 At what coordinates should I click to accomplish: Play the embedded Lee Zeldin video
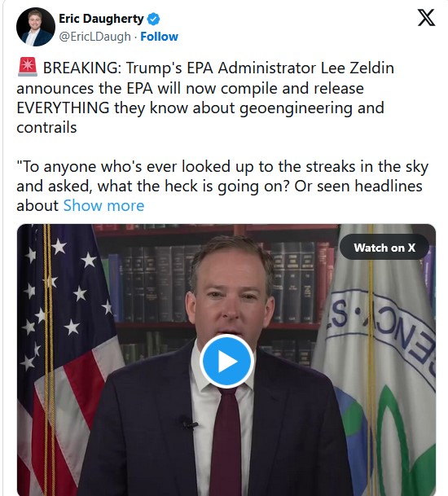[226, 361]
